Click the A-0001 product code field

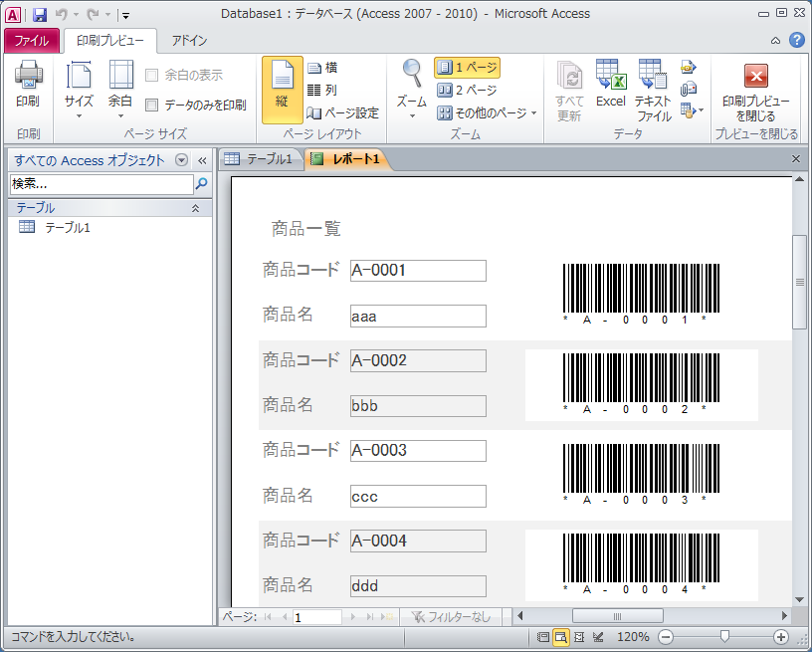[418, 271]
